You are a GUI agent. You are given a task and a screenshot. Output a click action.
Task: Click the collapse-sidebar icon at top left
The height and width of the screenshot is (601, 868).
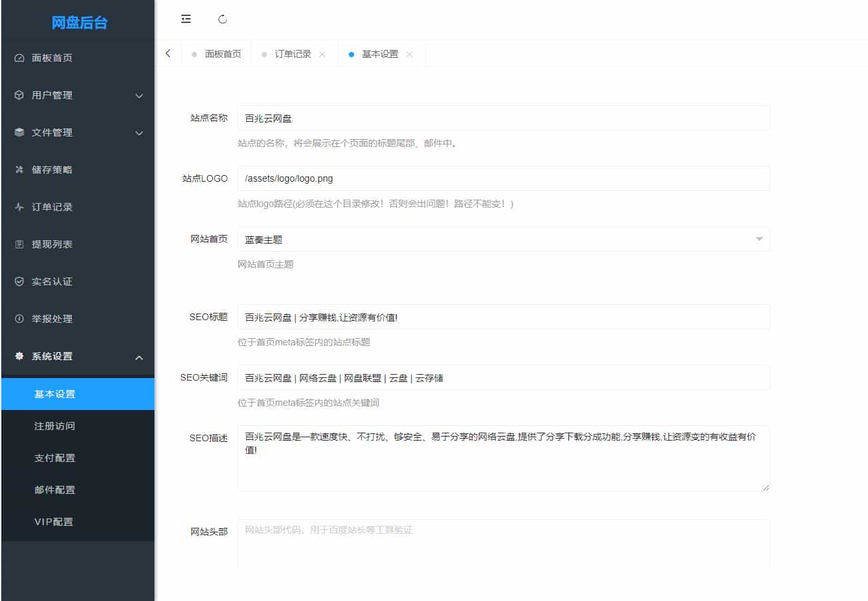[x=185, y=19]
